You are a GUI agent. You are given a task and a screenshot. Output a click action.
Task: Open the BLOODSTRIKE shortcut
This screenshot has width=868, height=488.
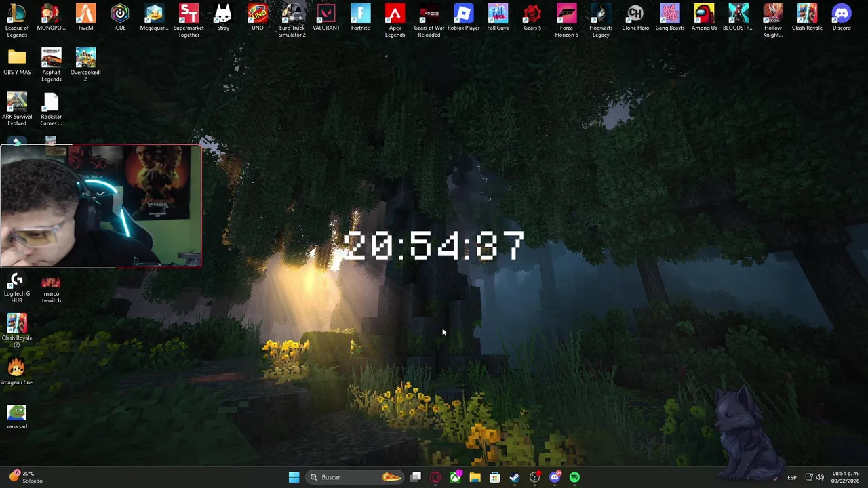click(738, 17)
